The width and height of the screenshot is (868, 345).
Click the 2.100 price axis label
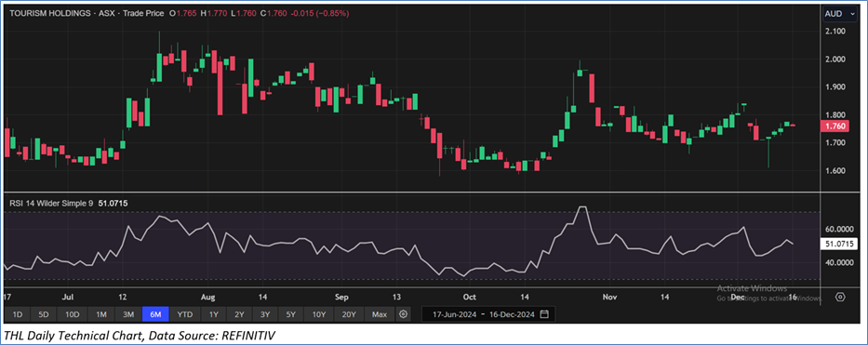(x=835, y=32)
